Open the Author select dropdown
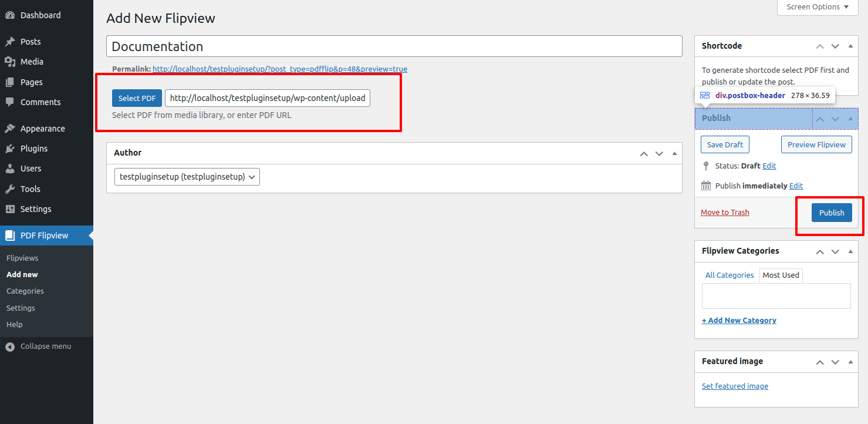The width and height of the screenshot is (868, 424). [x=187, y=177]
